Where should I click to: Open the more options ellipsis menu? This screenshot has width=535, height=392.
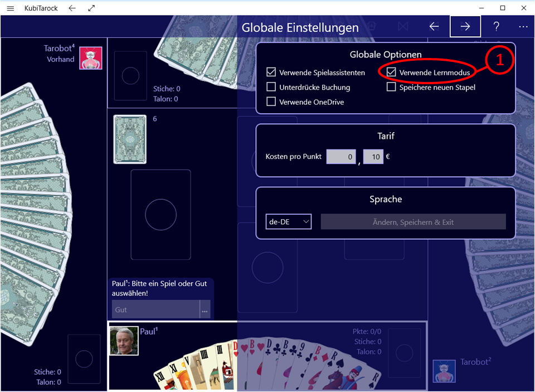[x=522, y=26]
